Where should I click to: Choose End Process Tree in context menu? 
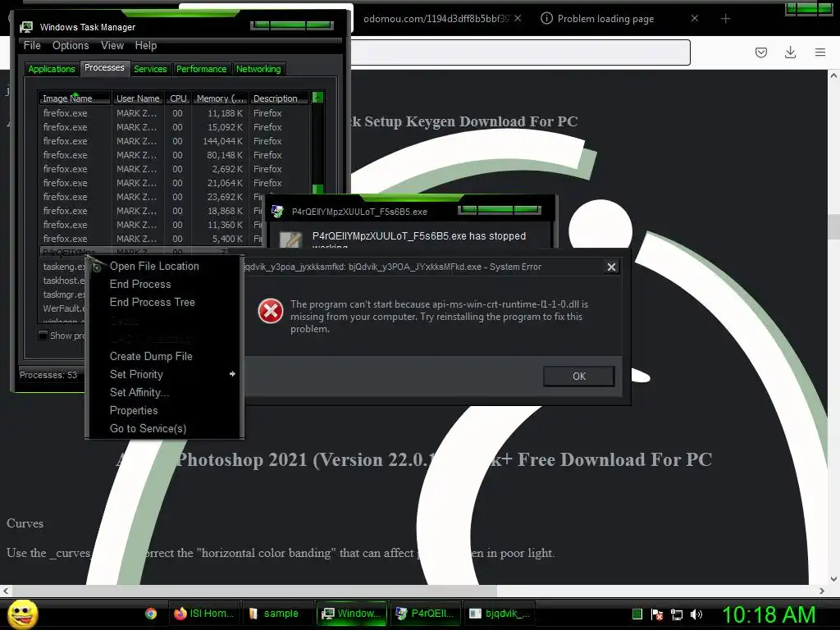[x=152, y=303]
